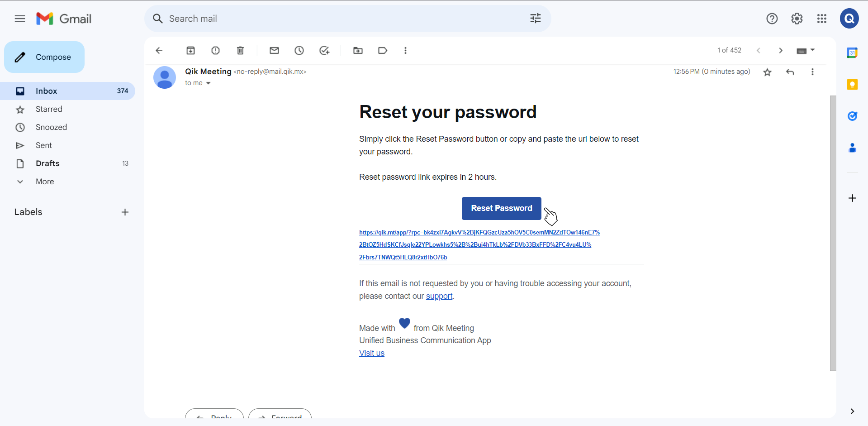Open the support link
Screen dimensions: 868x426
tap(439, 296)
